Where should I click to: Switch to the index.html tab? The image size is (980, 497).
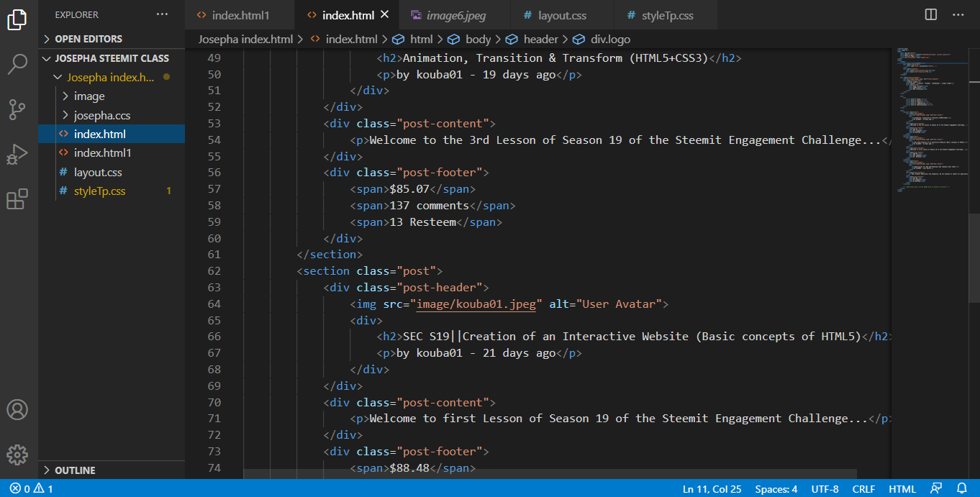click(348, 15)
